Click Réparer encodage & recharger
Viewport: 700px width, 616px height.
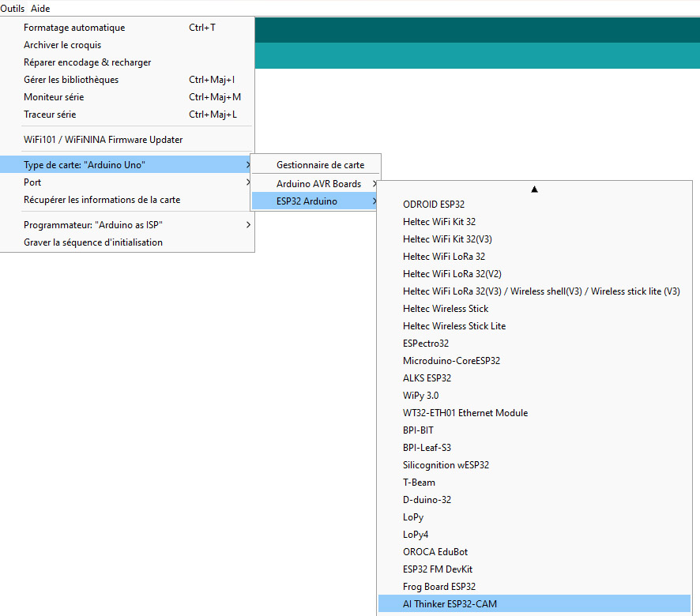click(x=127, y=62)
